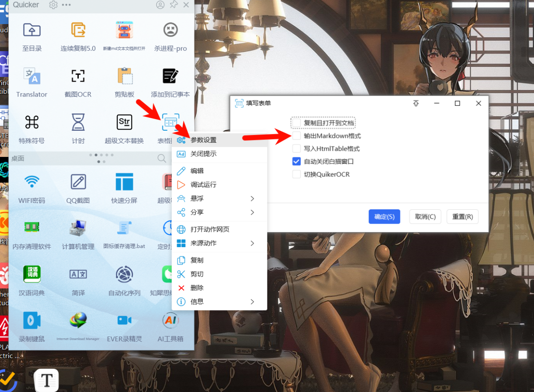534x392 pixels.
Task: Click the 取消(C) button
Action: tap(425, 216)
